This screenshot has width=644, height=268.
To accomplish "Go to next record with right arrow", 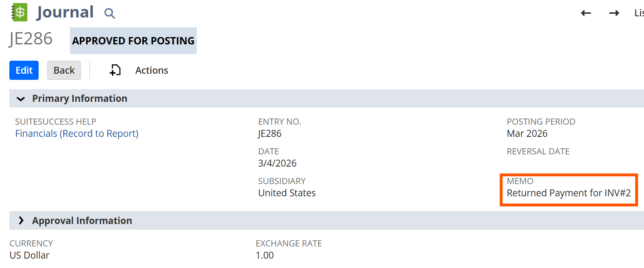I will point(614,13).
